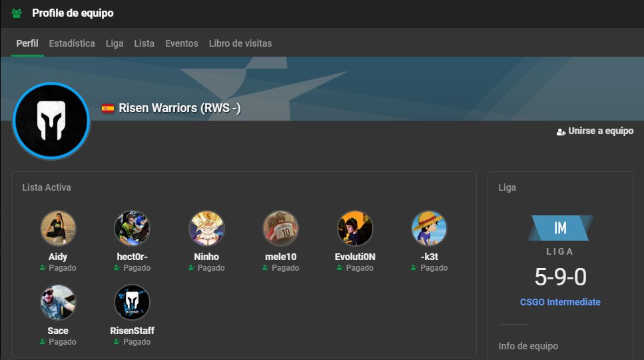This screenshot has width=644, height=360.
Task: Open -k3t's straw hat avatar
Action: [x=429, y=229]
